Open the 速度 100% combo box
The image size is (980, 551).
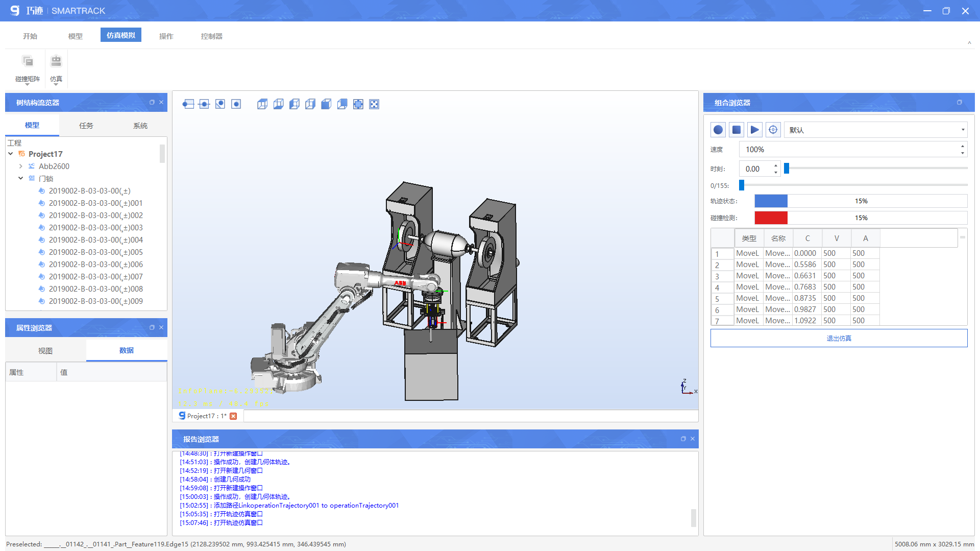853,150
